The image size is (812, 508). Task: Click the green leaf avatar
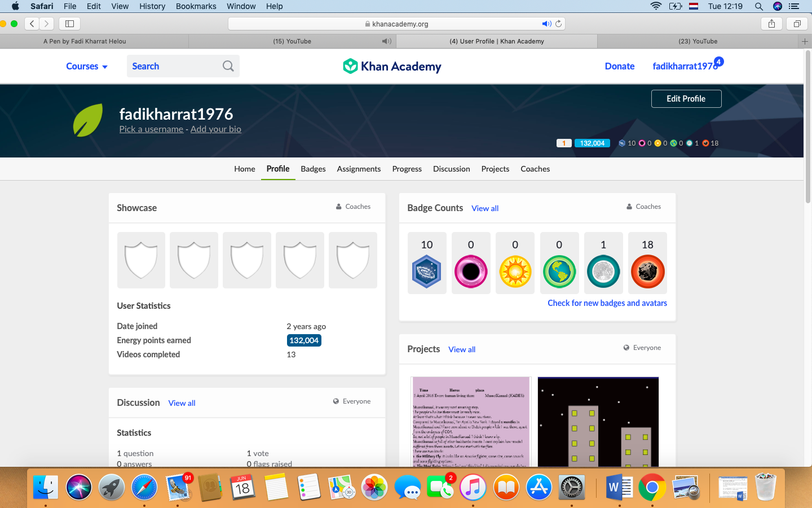pos(88,120)
